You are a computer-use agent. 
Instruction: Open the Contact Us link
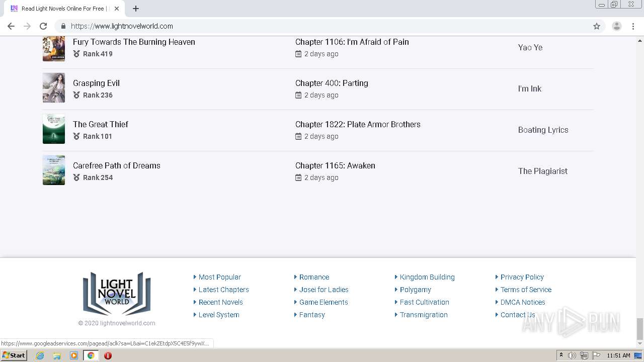pyautogui.click(x=517, y=315)
